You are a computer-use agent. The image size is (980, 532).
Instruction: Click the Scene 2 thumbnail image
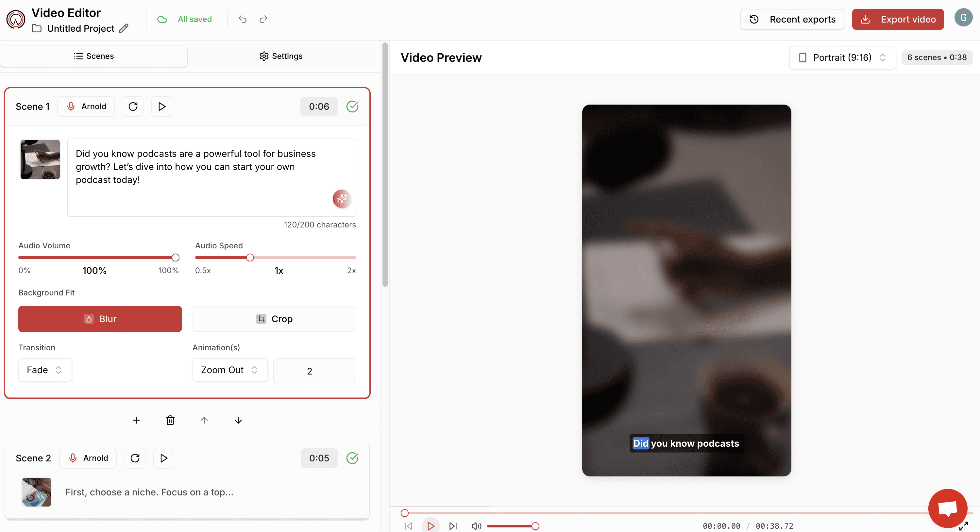pos(37,492)
